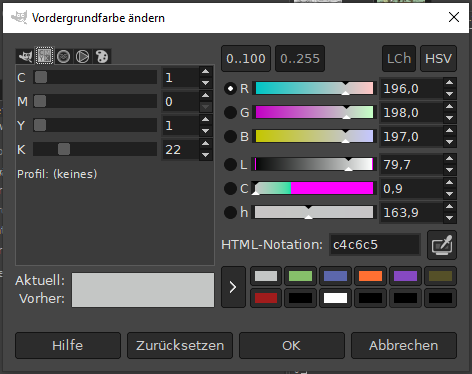Click the Zurücksetzen button
Screen dimensions: 472x374
click(x=180, y=345)
